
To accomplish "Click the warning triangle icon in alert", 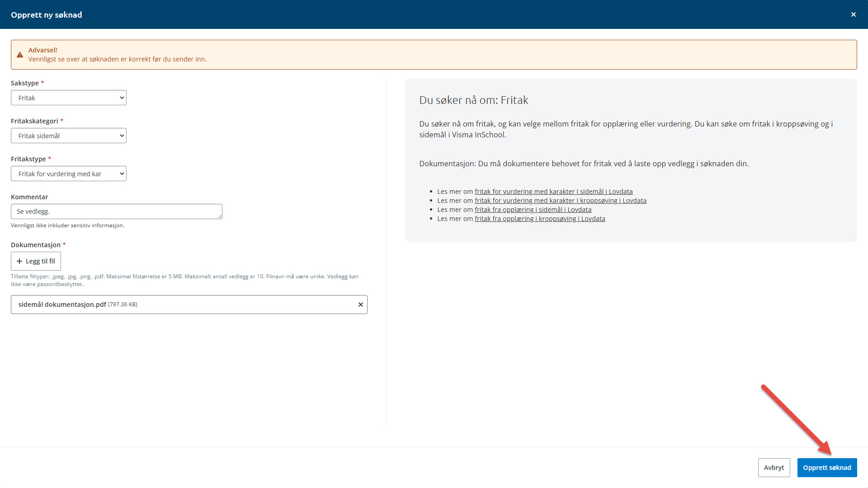I will coord(20,55).
